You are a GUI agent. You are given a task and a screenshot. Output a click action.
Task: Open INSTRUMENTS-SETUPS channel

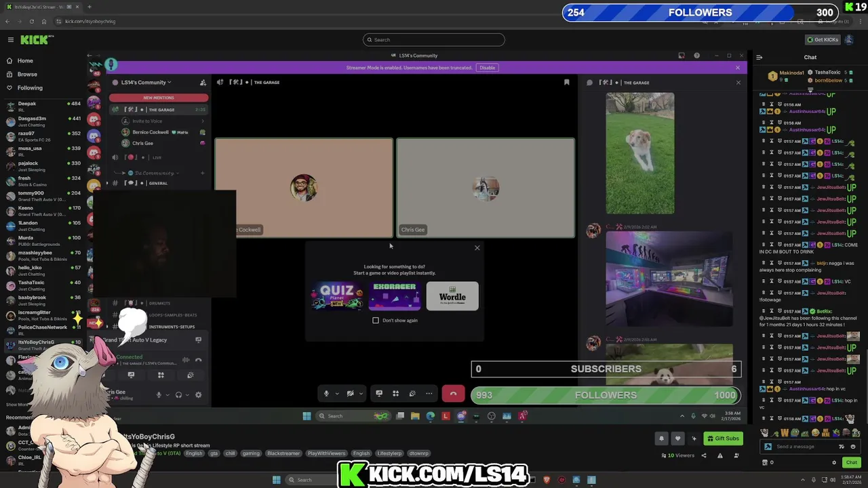pyautogui.click(x=172, y=327)
